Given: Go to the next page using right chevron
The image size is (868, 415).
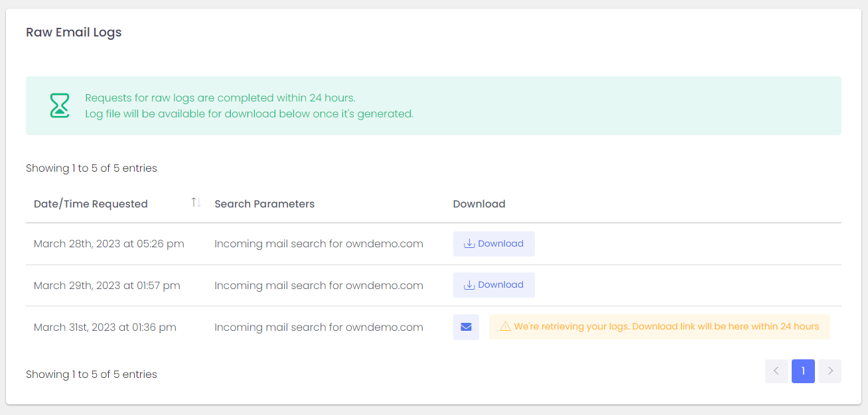Looking at the screenshot, I should [x=830, y=371].
